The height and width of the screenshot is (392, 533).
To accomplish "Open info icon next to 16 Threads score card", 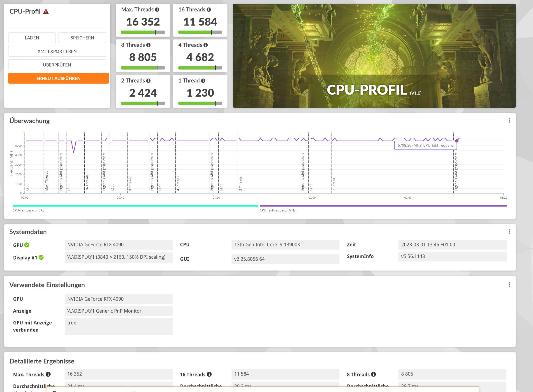I will pos(209,9).
